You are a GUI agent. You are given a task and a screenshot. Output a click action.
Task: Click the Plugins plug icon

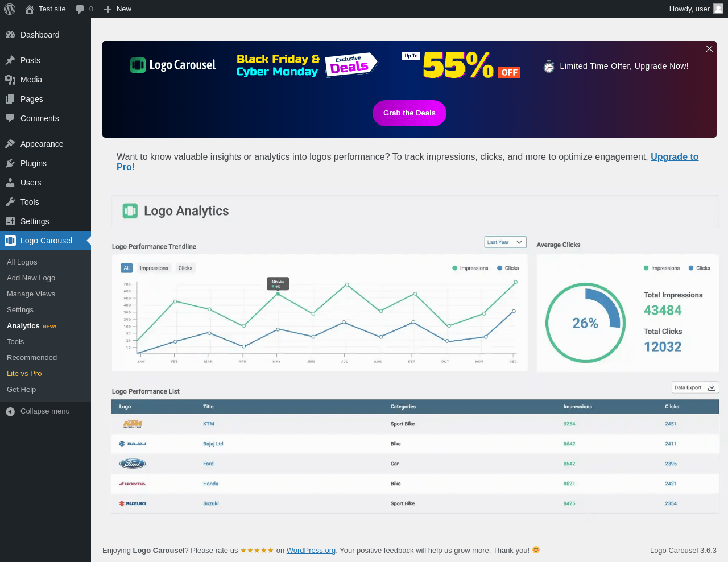10,163
